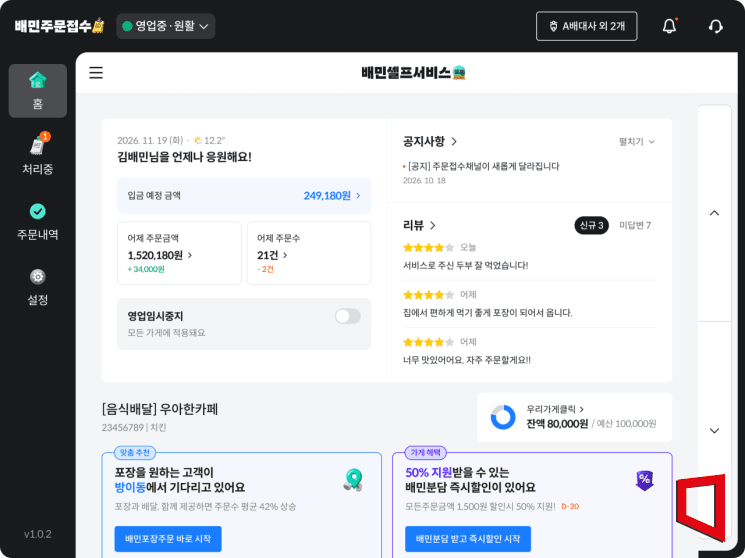View 어제 주문수 21건 details
Screen dimensions: 745x558
coord(309,253)
